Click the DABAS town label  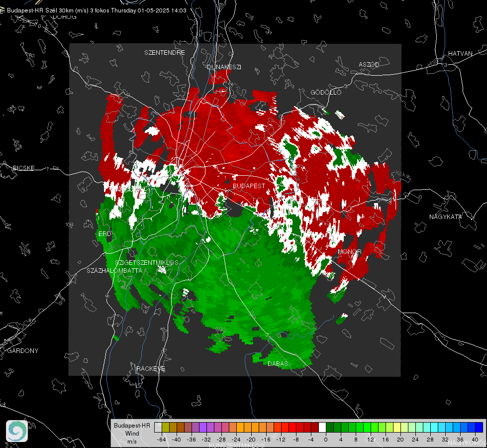point(278,363)
